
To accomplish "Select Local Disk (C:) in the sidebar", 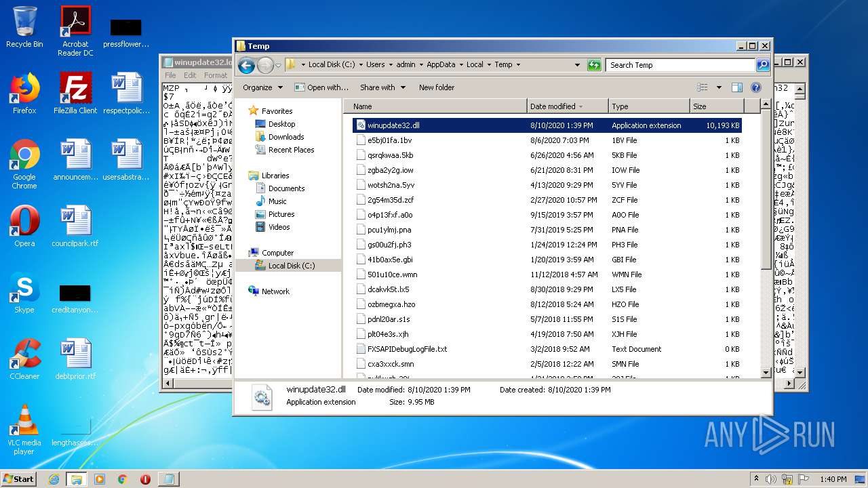I will (291, 266).
